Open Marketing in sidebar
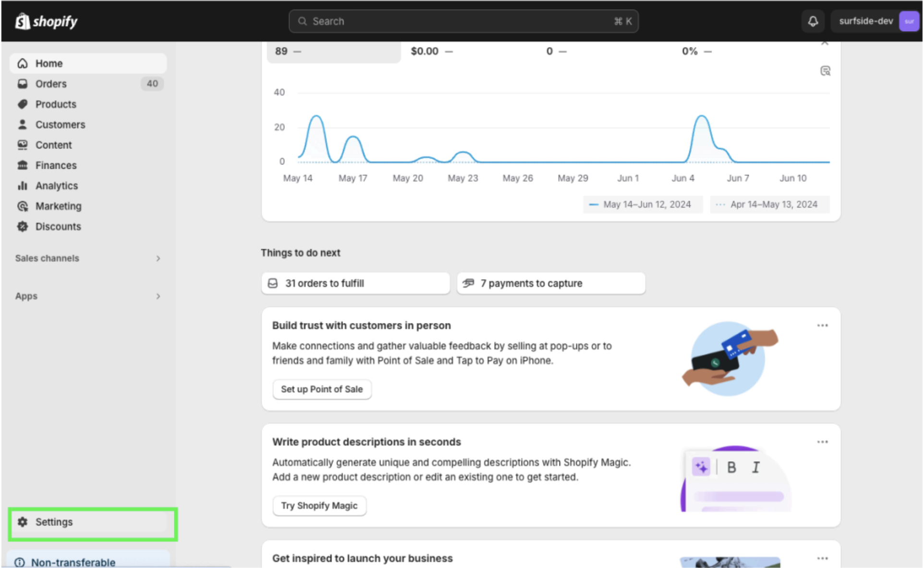924x568 pixels. tap(88, 206)
